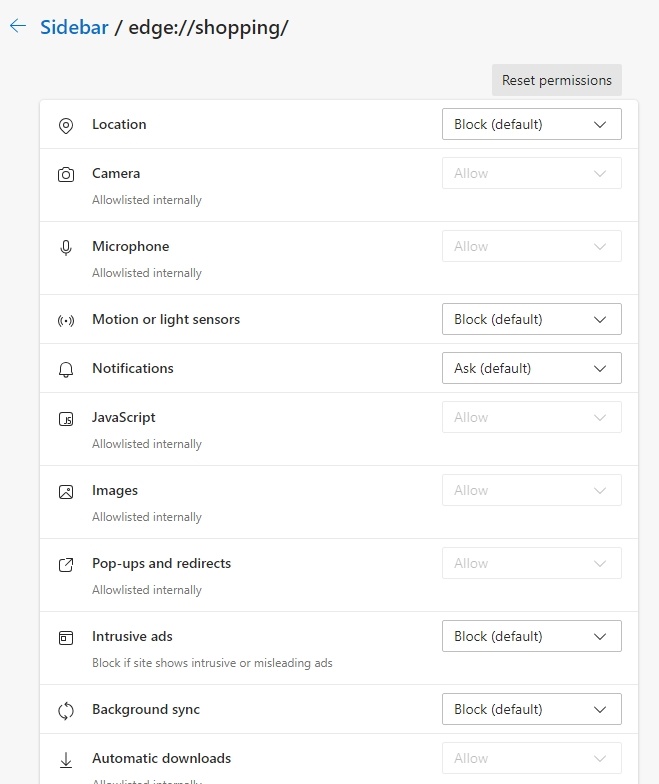The image size is (659, 784).
Task: Open the Sidebar breadcrumb link
Action: [x=74, y=27]
